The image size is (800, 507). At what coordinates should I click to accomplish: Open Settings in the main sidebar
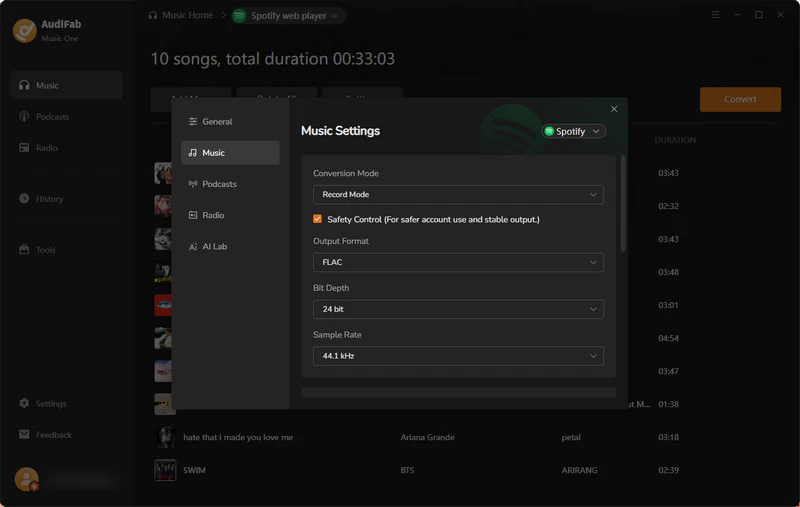click(66, 403)
